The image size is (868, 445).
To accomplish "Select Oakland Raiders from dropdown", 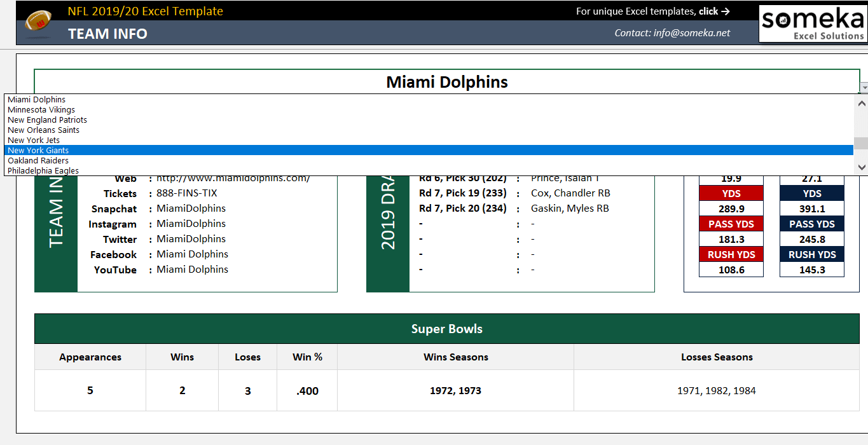I will 429,160.
